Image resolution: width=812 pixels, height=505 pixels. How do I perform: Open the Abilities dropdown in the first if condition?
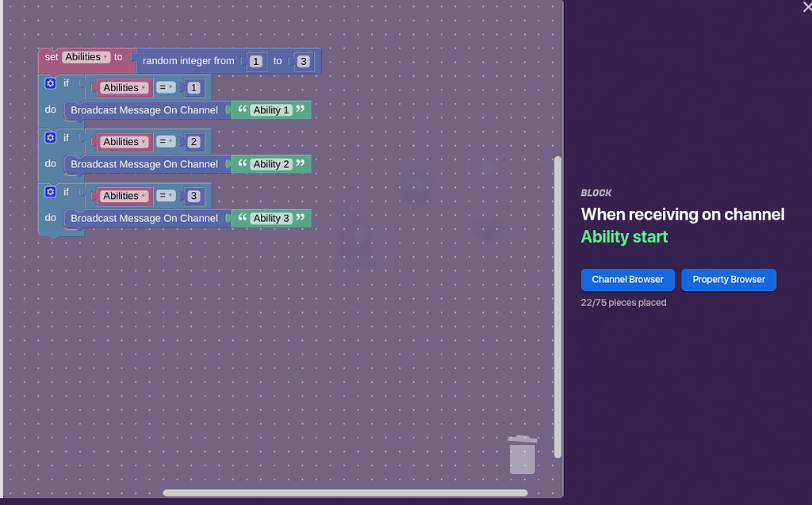coord(124,87)
